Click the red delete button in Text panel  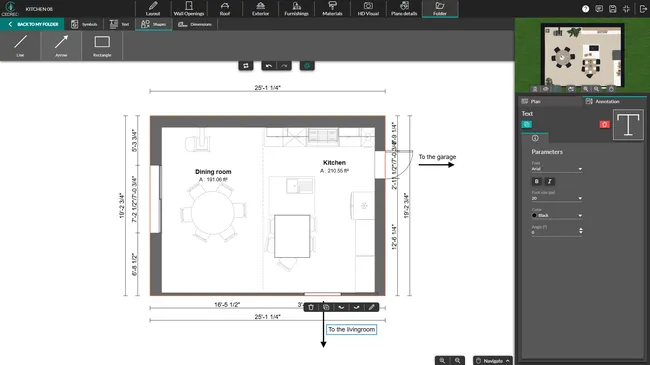click(x=604, y=124)
